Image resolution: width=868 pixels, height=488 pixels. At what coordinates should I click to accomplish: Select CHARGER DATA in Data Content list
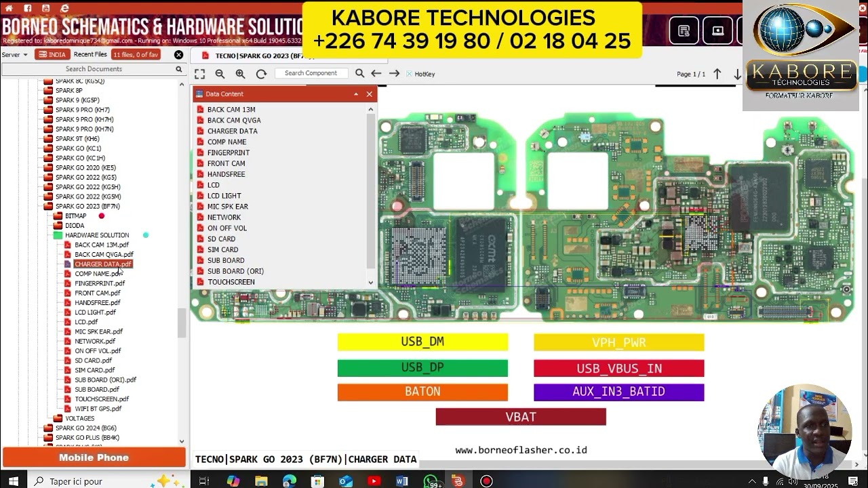point(233,131)
